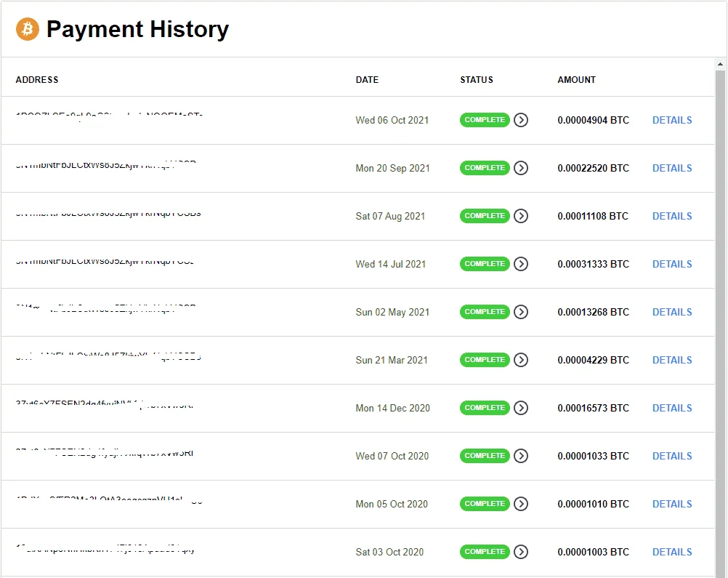Click COMPLETE badge for Mon 14 Dec 2020
Screen dimensions: 728x578
(485, 408)
